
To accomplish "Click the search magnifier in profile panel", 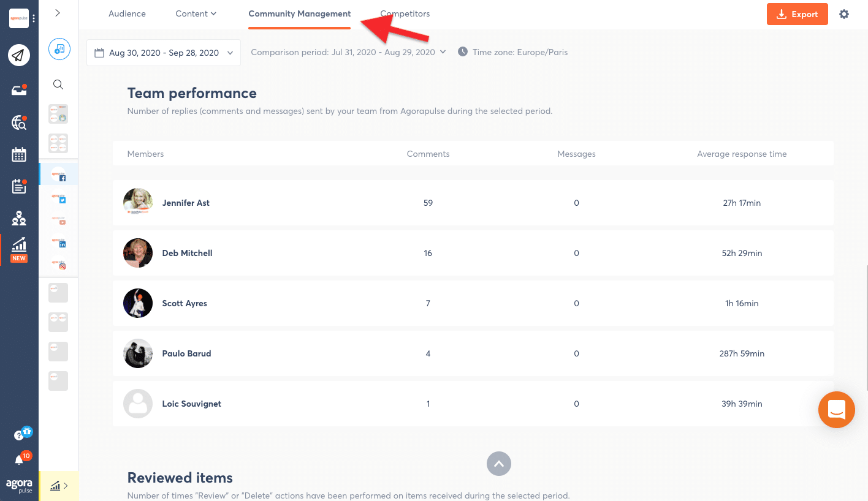I will point(58,85).
